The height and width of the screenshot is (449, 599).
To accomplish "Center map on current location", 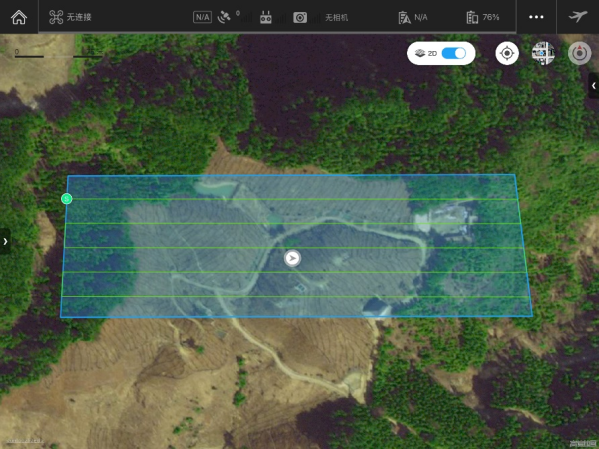I will [507, 53].
